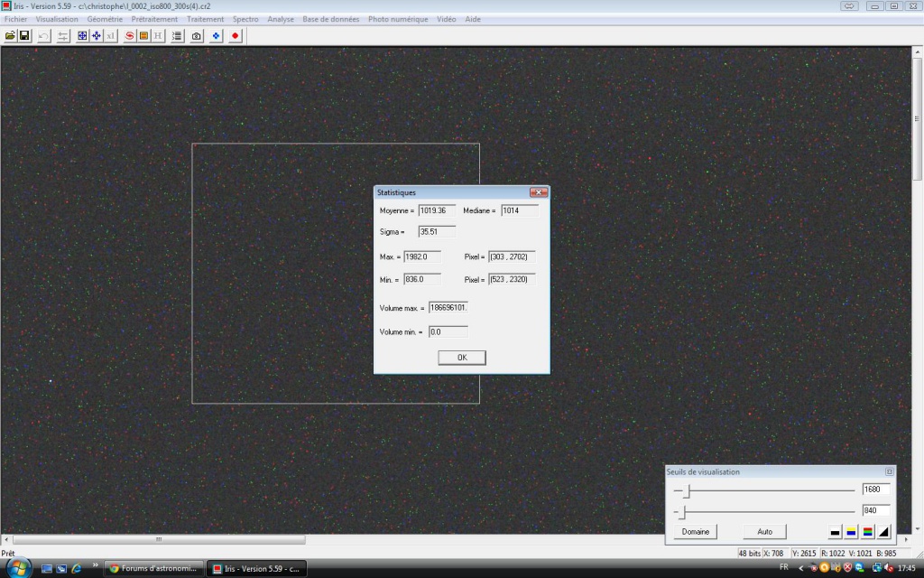Open the Prétraitement menu

154,20
